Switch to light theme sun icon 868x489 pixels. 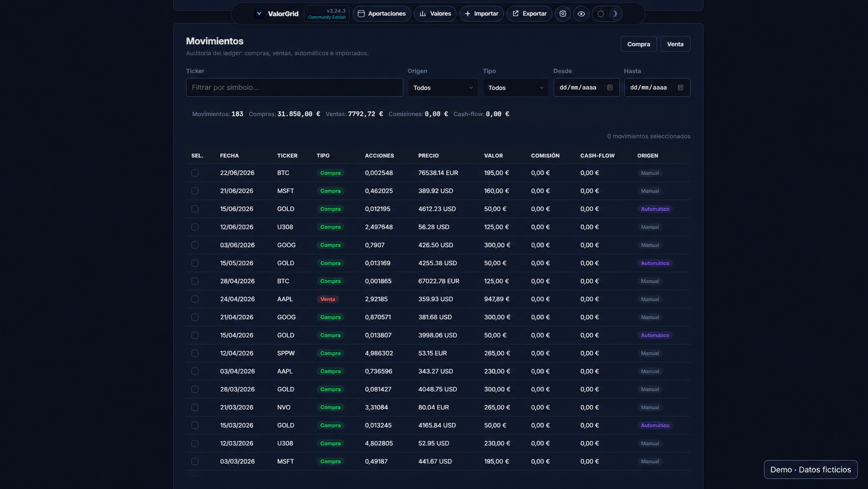601,14
